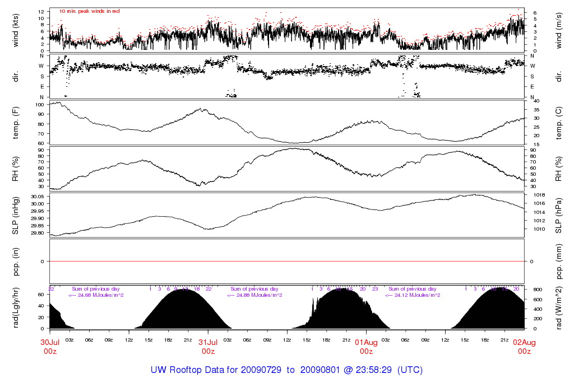Click the 'wind (m/s)' axis label
Screen dimensions: 574x392
(x=558, y=29)
